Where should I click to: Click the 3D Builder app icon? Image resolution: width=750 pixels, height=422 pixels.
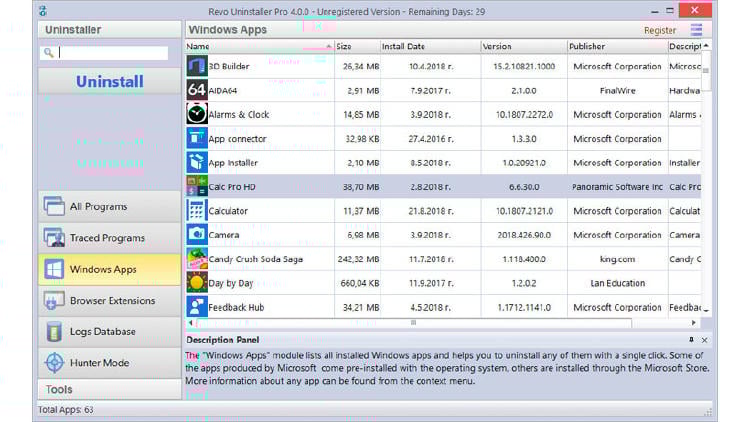(x=197, y=66)
